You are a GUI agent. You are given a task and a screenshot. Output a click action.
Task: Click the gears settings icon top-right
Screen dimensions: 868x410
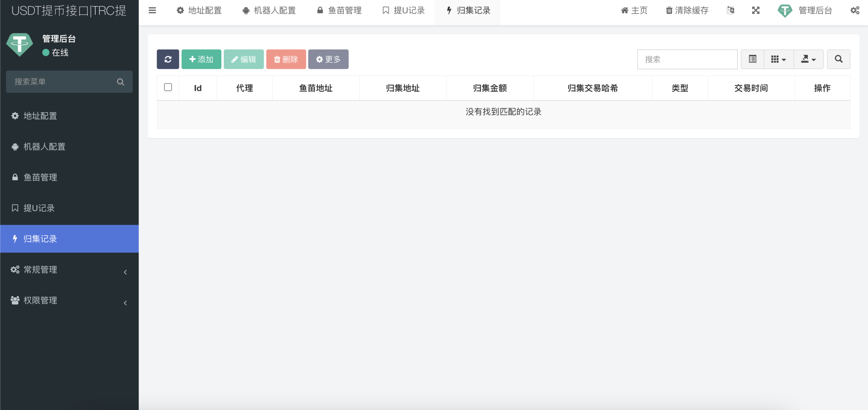855,11
